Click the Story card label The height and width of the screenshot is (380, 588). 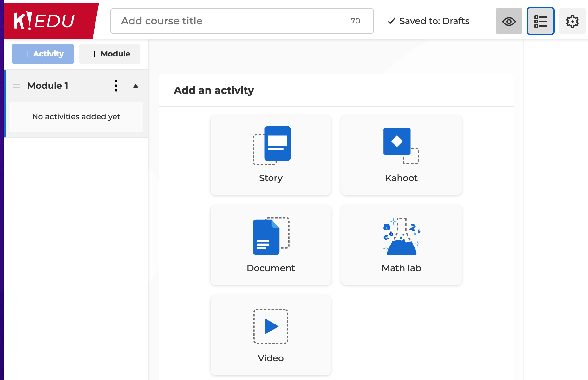[271, 178]
